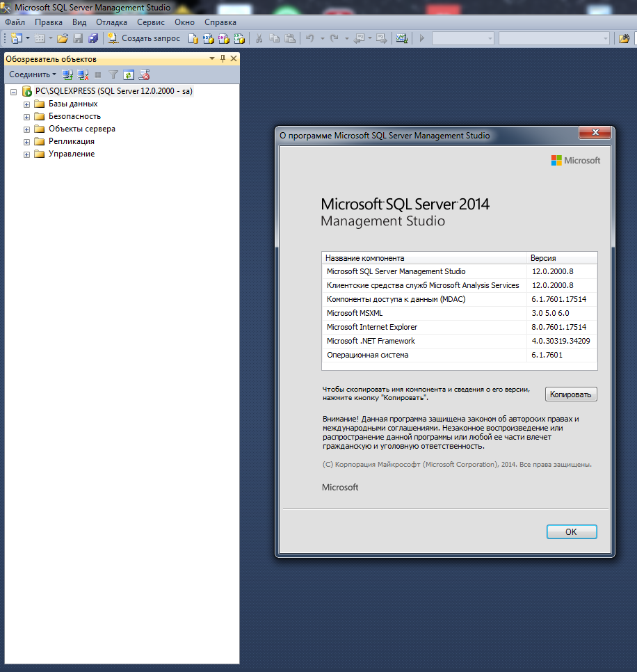Refresh the Object Explorer tree
Image resolution: width=637 pixels, height=672 pixels.
[128, 74]
